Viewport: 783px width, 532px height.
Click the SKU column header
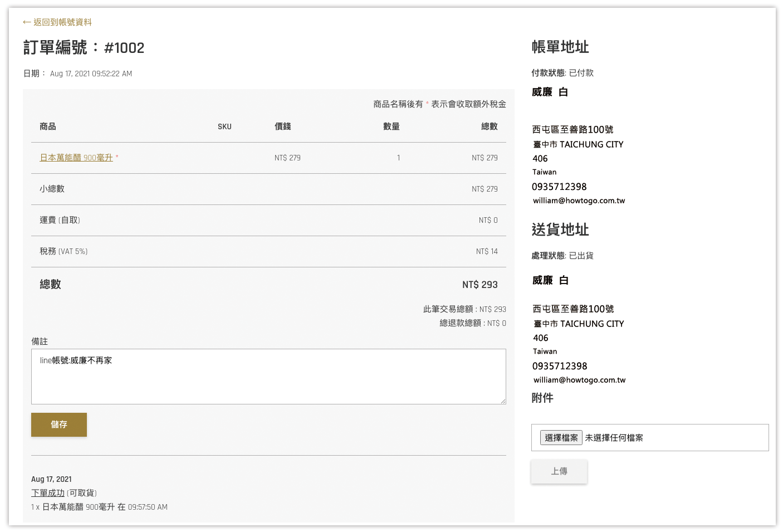click(224, 126)
